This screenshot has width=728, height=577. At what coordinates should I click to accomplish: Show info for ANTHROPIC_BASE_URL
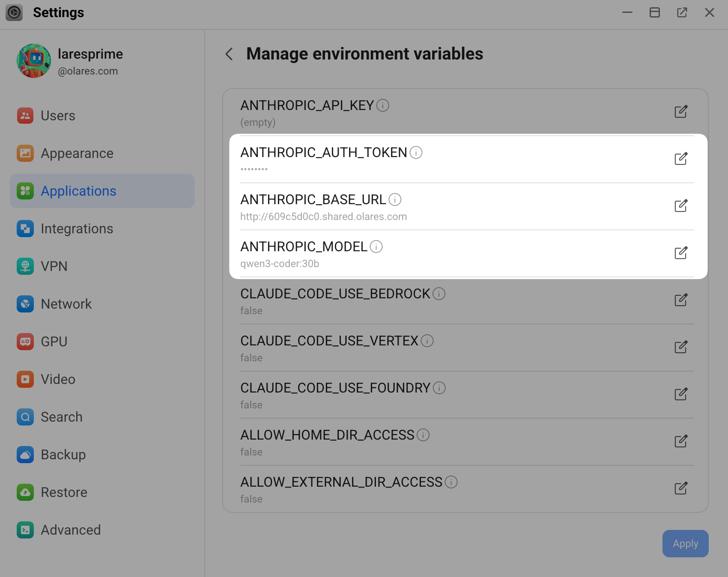click(395, 199)
